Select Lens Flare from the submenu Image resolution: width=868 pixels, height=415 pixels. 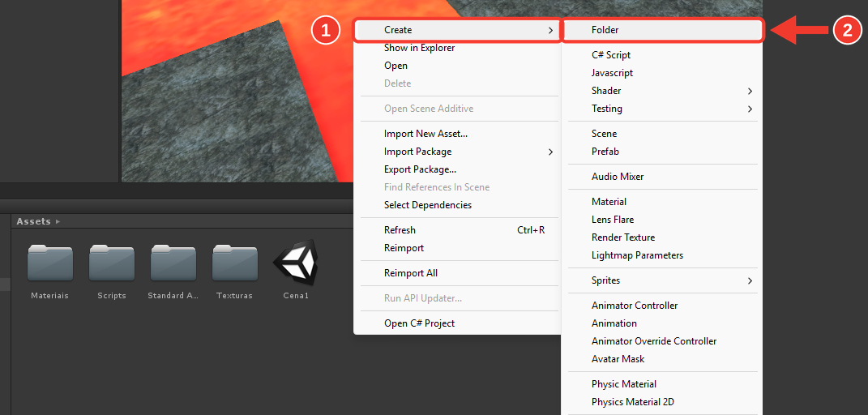click(x=662, y=219)
